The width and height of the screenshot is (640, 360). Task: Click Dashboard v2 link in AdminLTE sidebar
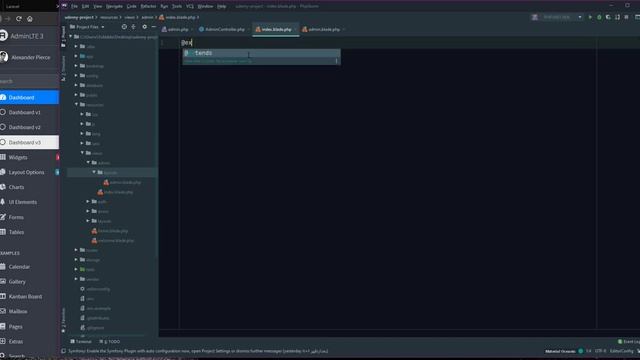tap(24, 127)
